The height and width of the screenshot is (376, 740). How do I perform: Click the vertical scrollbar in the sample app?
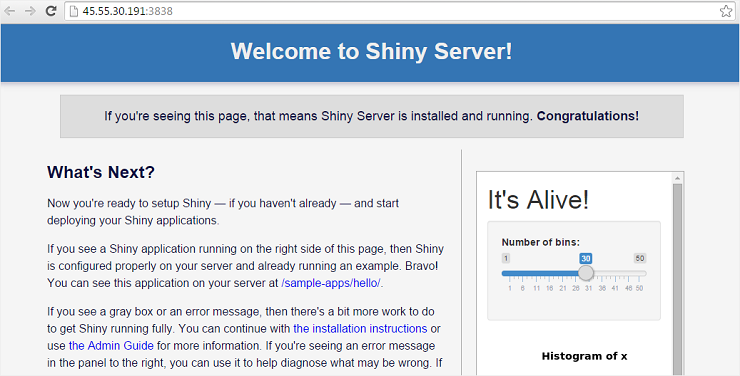coord(677,278)
